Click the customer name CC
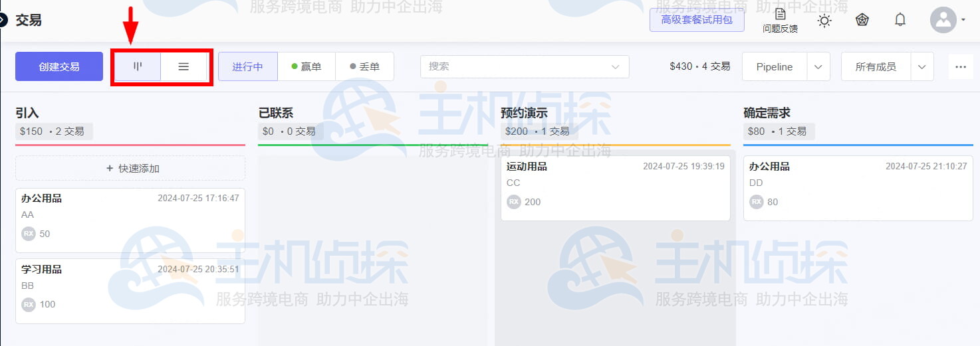The height and width of the screenshot is (346, 980). coord(513,183)
